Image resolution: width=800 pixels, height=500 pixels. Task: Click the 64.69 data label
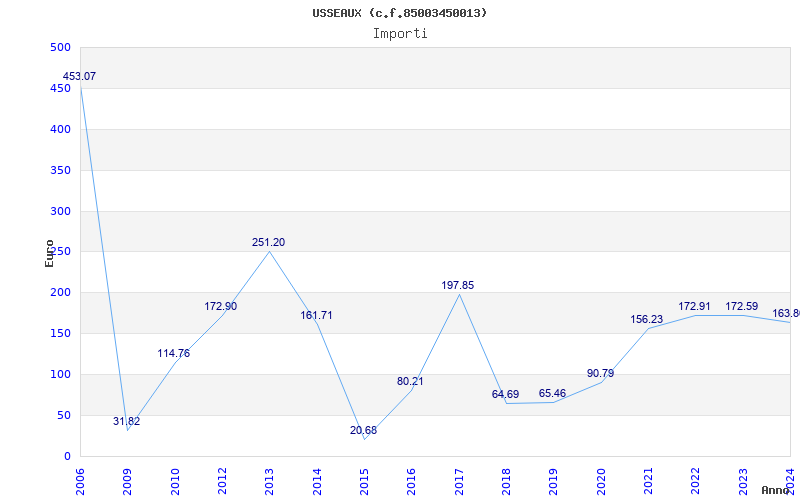tap(506, 394)
